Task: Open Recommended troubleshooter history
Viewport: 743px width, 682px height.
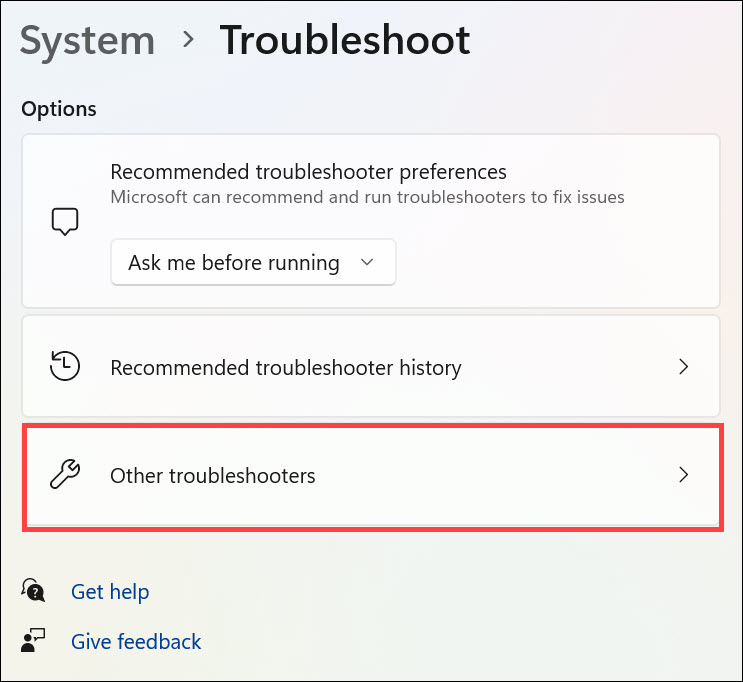Action: click(x=286, y=368)
